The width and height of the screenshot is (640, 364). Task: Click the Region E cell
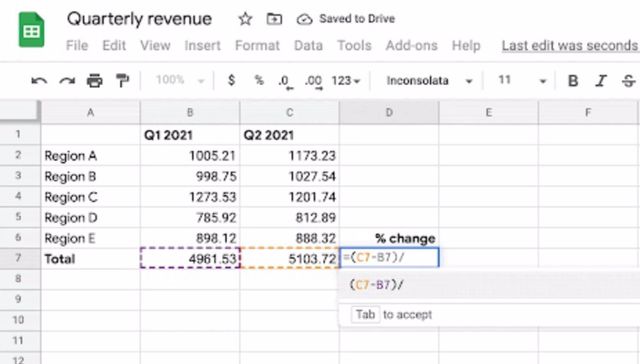(x=91, y=238)
